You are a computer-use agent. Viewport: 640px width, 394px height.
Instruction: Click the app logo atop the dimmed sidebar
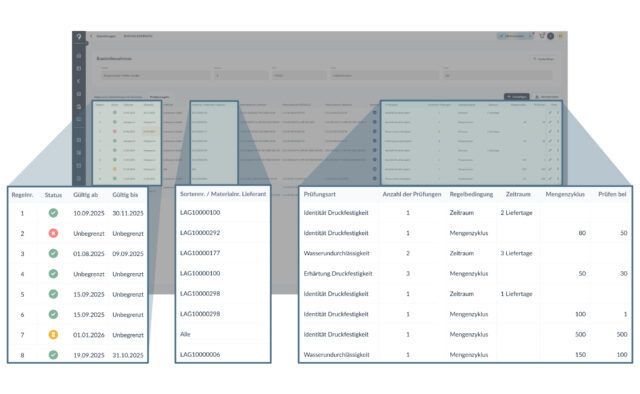[x=79, y=36]
